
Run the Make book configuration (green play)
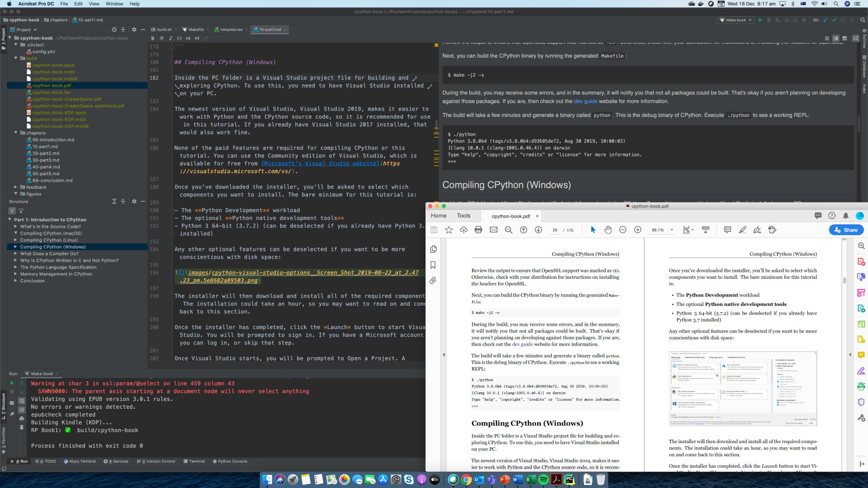click(760, 20)
